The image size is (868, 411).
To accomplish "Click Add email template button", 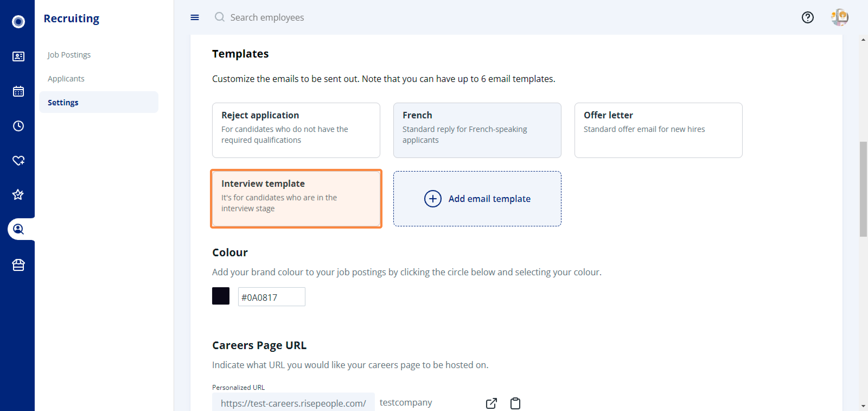I will [477, 199].
